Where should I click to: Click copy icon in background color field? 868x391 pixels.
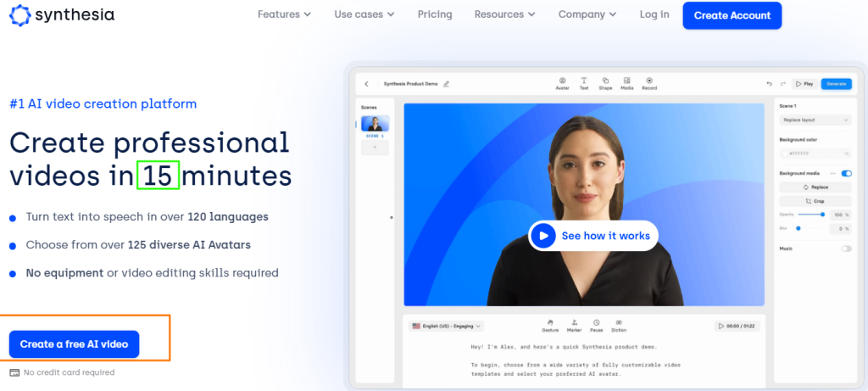click(x=847, y=154)
